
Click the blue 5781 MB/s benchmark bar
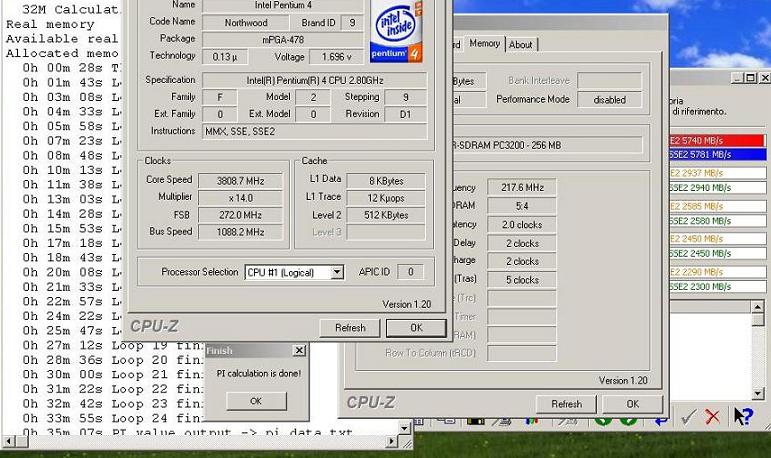pyautogui.click(x=717, y=154)
